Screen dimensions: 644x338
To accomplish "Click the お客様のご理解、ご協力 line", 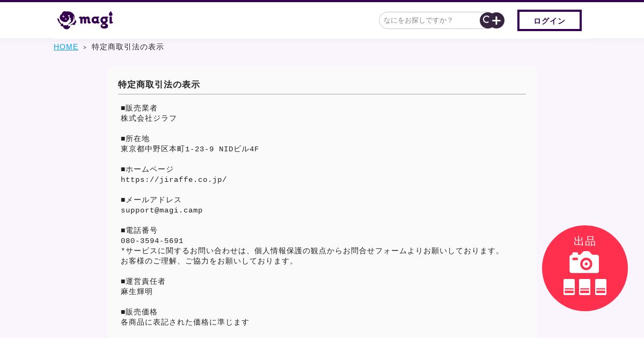I will [x=209, y=261].
